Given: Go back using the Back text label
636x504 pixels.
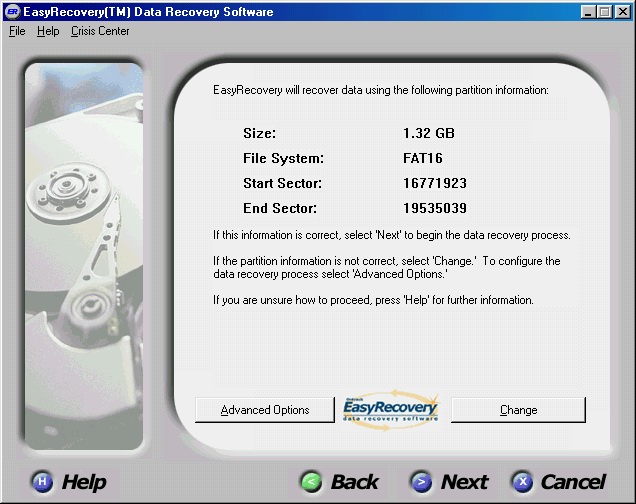Looking at the screenshot, I should click(355, 482).
